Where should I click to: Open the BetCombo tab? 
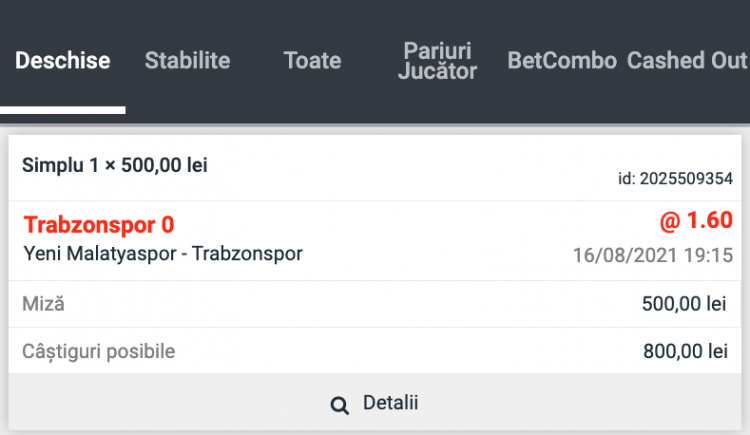pyautogui.click(x=562, y=61)
